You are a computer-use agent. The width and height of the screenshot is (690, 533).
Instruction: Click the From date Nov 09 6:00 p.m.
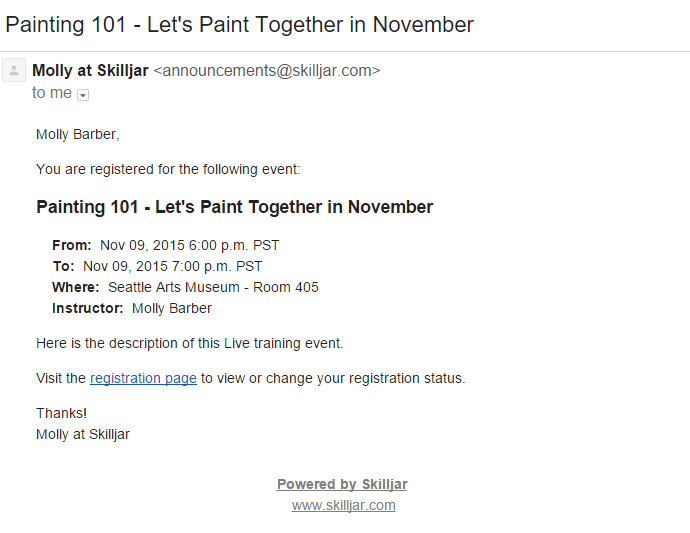189,245
